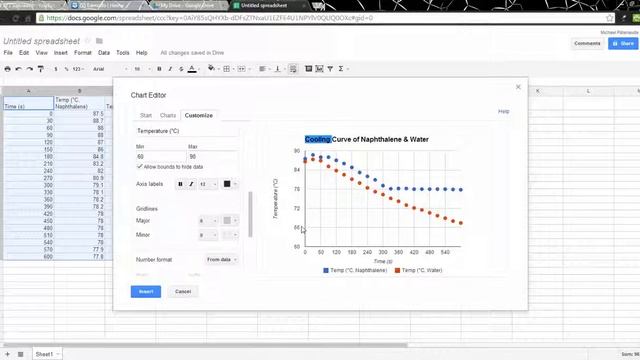Image resolution: width=640 pixels, height=360 pixels.
Task: Close the Chart Editor dialog
Action: [518, 87]
